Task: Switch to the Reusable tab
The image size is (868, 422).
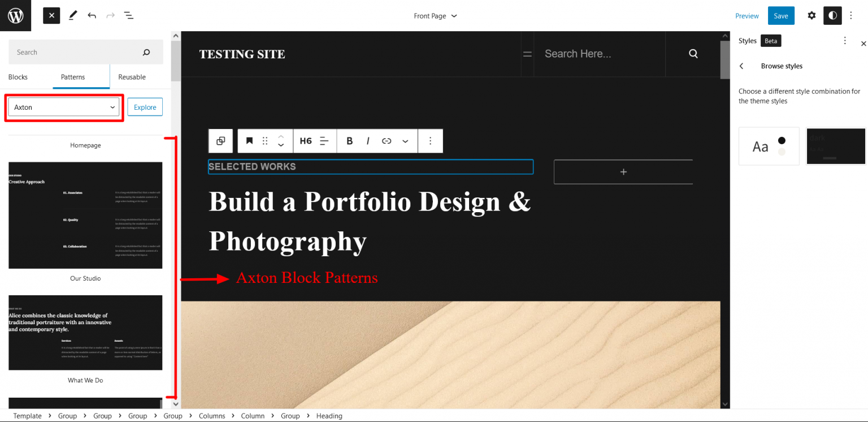Action: click(x=131, y=76)
